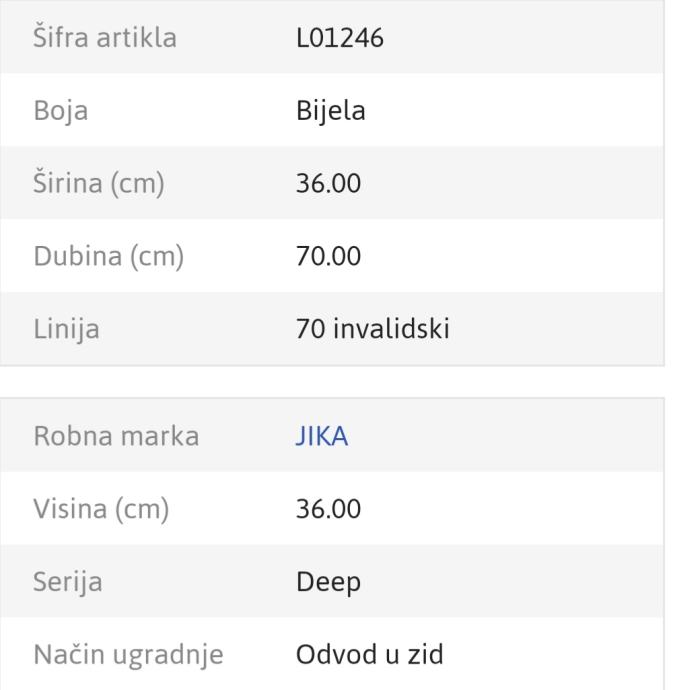Click the Visina (cm) label
This screenshot has width=673, height=690.
(101, 510)
